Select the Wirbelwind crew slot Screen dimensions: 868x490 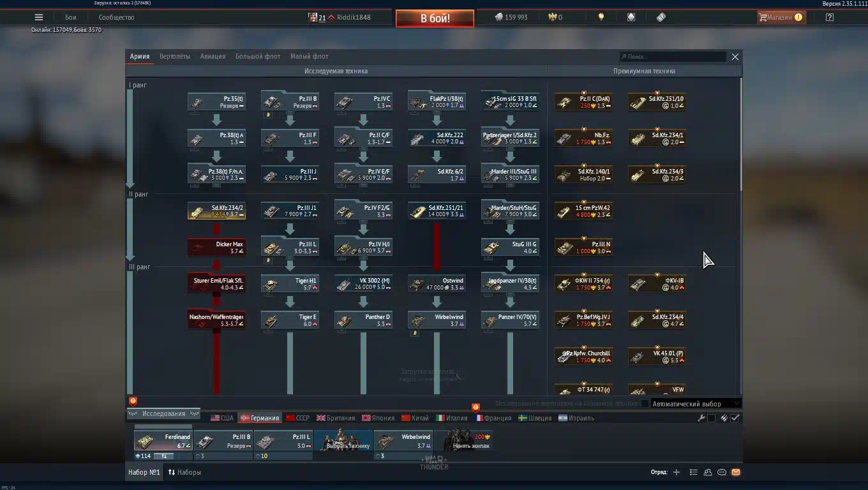pos(403,441)
